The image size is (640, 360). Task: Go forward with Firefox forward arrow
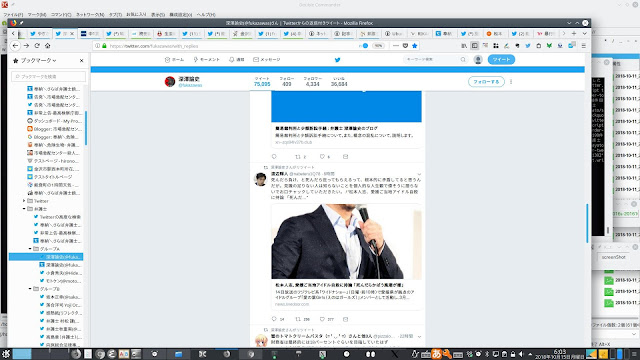tap(26, 46)
